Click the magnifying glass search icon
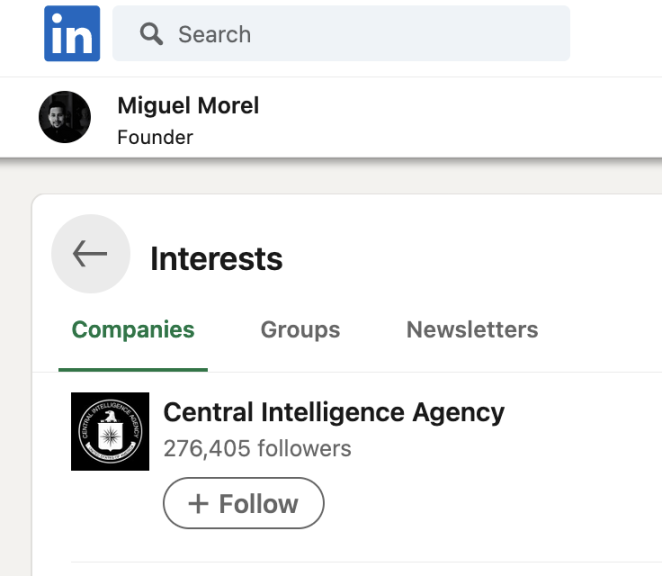Screen dimensions: 662x576 (x=152, y=34)
